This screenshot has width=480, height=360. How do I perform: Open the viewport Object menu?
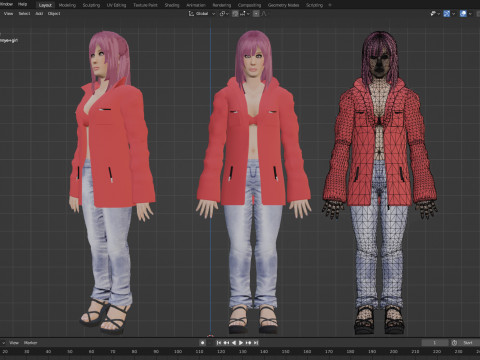click(x=54, y=14)
